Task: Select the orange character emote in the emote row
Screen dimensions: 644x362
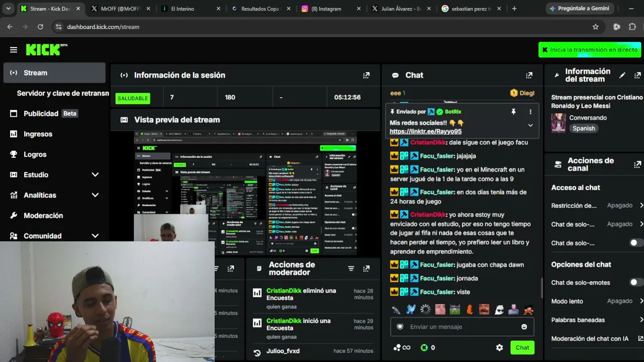Action: 469,310
